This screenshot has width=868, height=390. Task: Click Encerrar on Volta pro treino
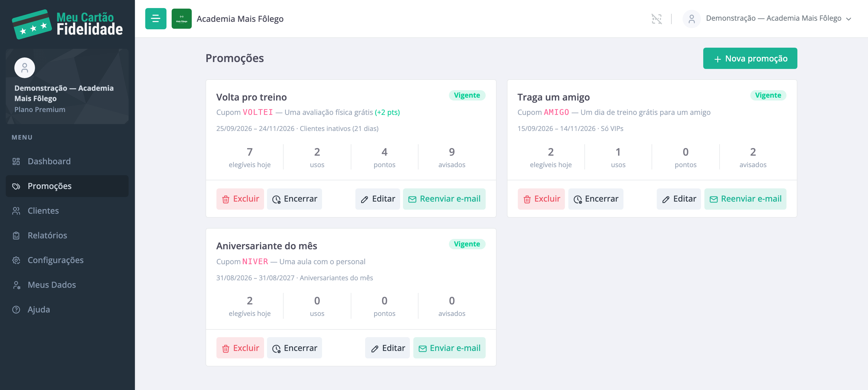(x=294, y=199)
